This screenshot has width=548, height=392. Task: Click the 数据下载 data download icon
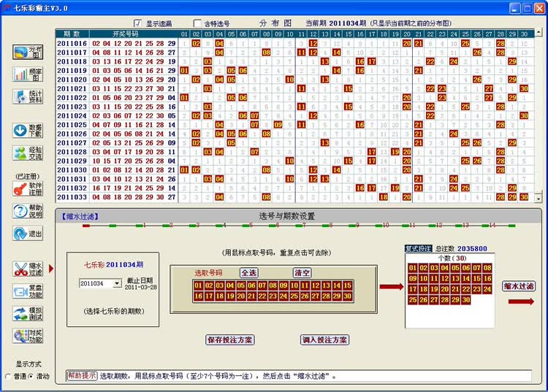(28, 130)
